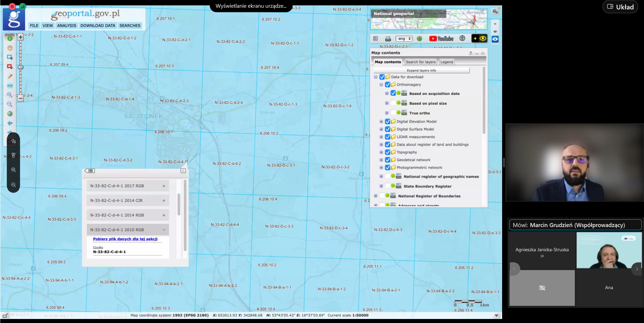Click the green info tool icon
The height and width of the screenshot is (323, 644).
10,39
